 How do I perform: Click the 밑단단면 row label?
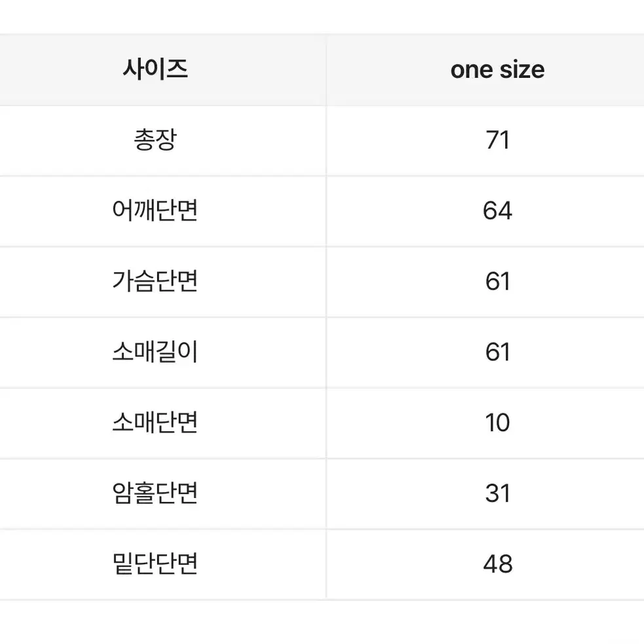[x=155, y=563]
